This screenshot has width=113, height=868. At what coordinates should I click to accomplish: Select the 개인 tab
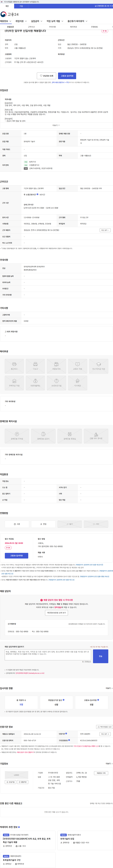pyautogui.click(x=7, y=6)
